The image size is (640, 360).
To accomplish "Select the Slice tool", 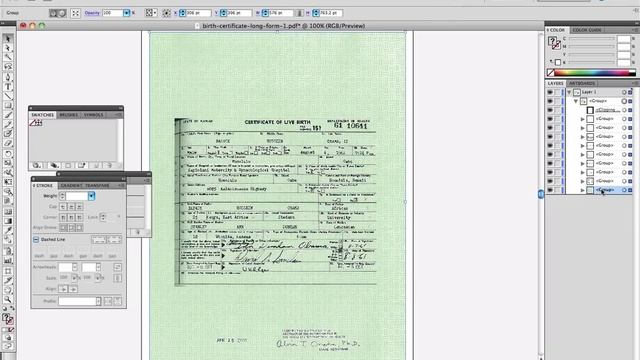I will 8,280.
